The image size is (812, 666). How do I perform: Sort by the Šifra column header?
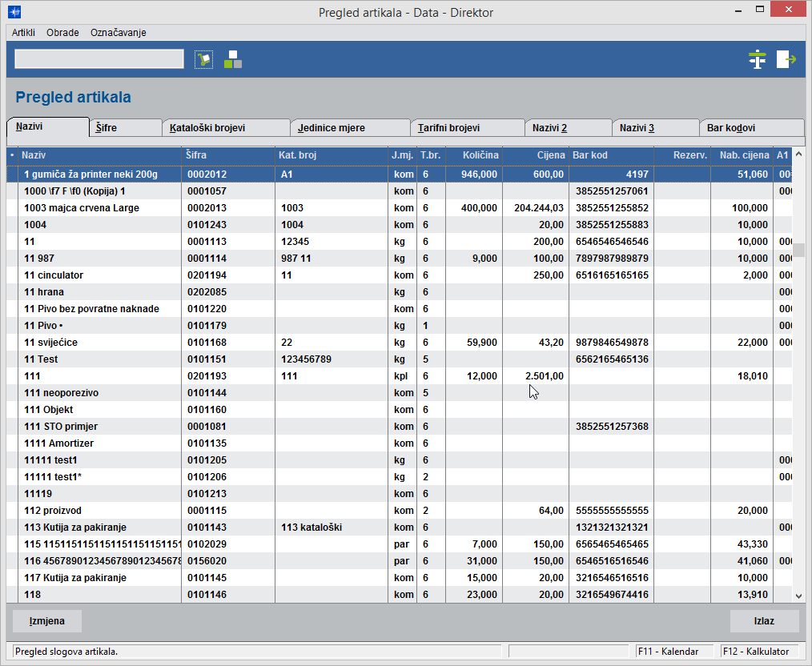[x=228, y=155]
